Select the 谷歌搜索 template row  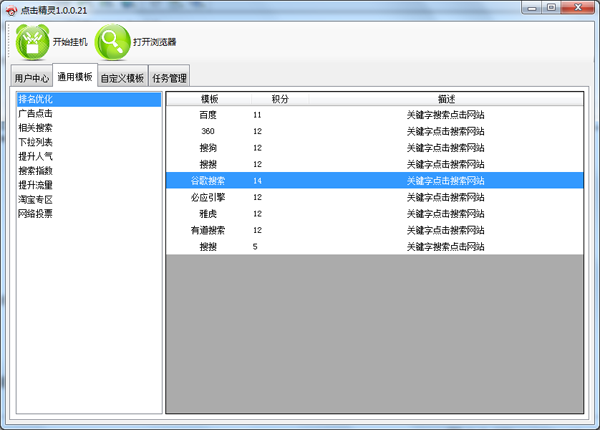point(375,181)
